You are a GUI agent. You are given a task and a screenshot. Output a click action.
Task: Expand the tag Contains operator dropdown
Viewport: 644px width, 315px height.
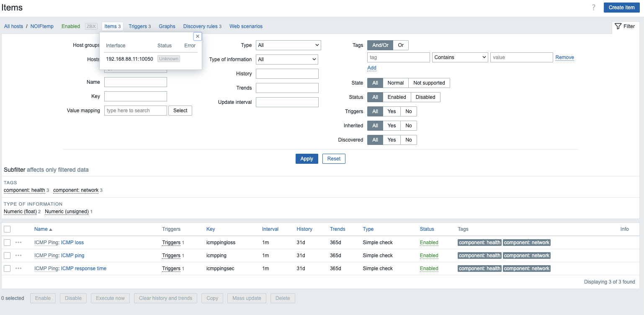pos(460,57)
